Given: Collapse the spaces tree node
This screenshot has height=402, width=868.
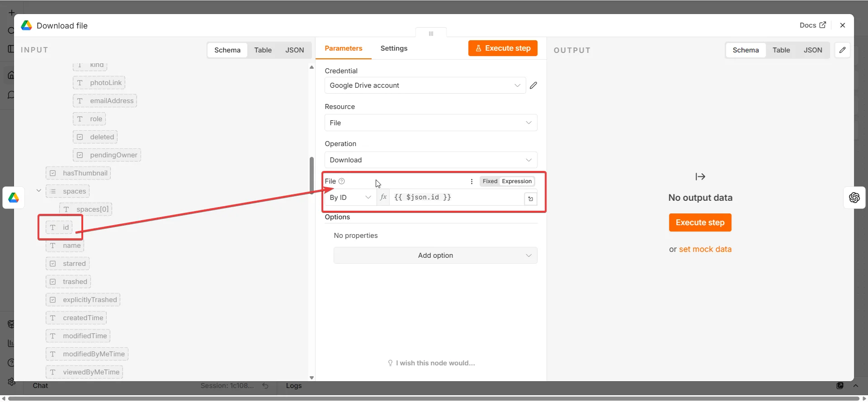Looking at the screenshot, I should (39, 191).
